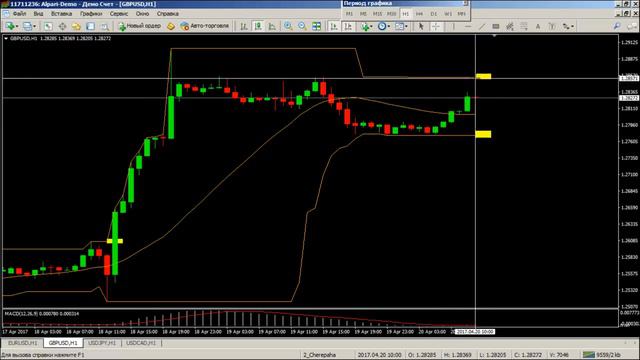
Task: Select the text A tool
Action: (538, 26)
